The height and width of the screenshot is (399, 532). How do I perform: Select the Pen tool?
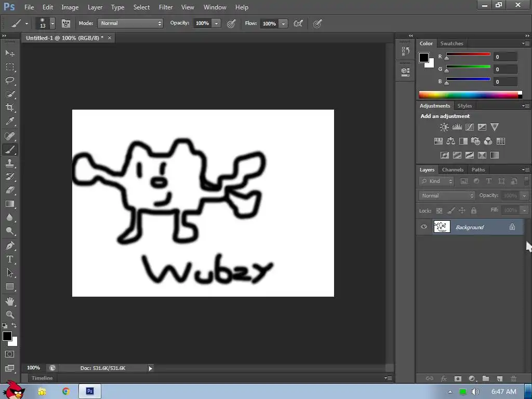tap(10, 246)
